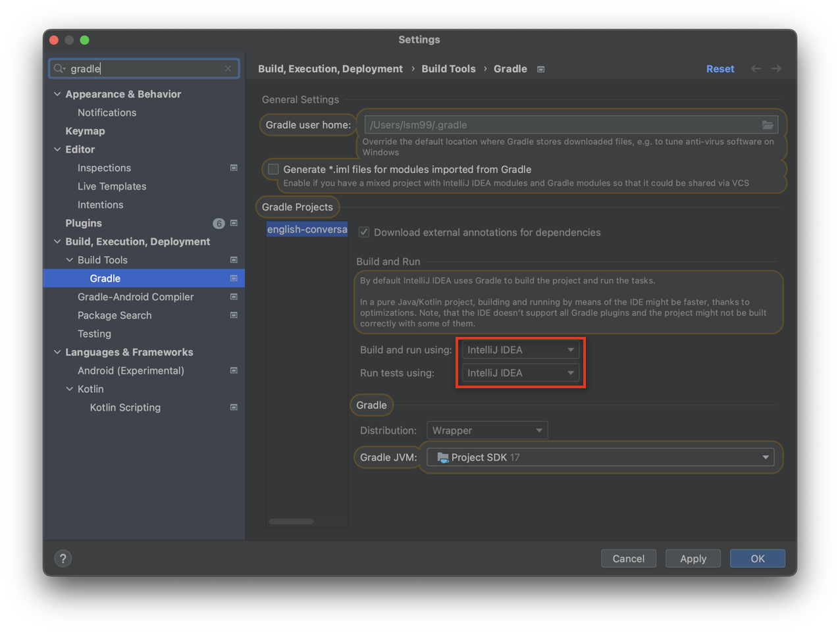The height and width of the screenshot is (633, 840).
Task: Collapse Build, Execution, Deployment section
Action: click(x=57, y=241)
